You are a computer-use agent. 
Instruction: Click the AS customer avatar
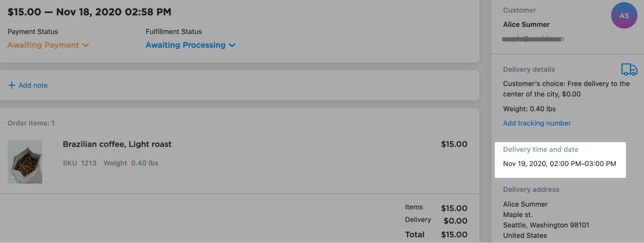[624, 15]
